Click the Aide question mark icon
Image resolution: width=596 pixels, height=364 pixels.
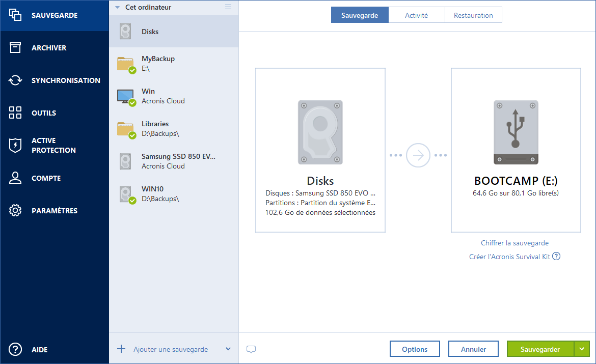coord(16,350)
